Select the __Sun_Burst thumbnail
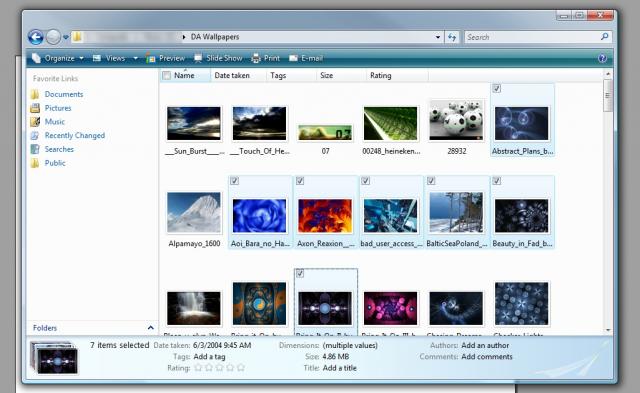640x393 pixels. pyautogui.click(x=194, y=124)
